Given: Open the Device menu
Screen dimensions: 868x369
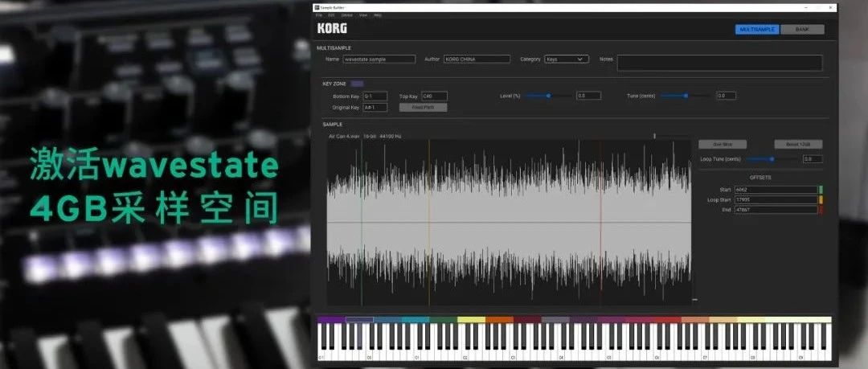Looking at the screenshot, I should click(x=346, y=15).
